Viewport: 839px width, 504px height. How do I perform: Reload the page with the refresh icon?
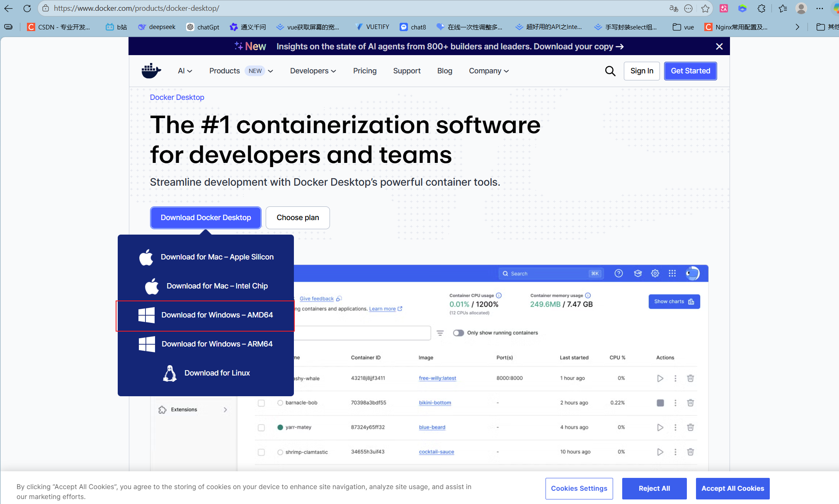coord(27,8)
